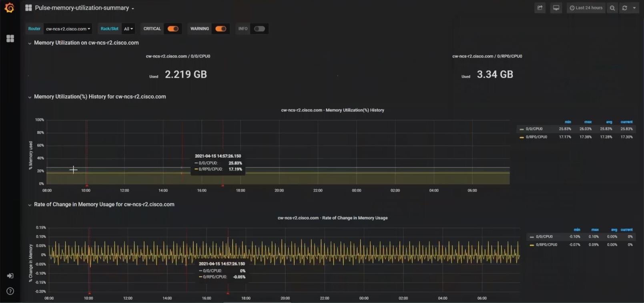This screenshot has width=644, height=303.
Task: Sort Rate of Change legend by min column
Action: 577,230
